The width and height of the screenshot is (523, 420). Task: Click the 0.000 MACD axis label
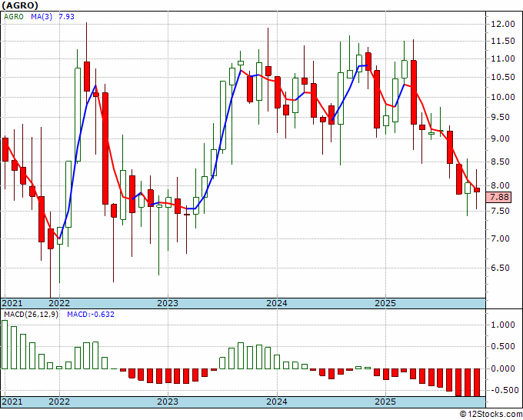(503, 368)
